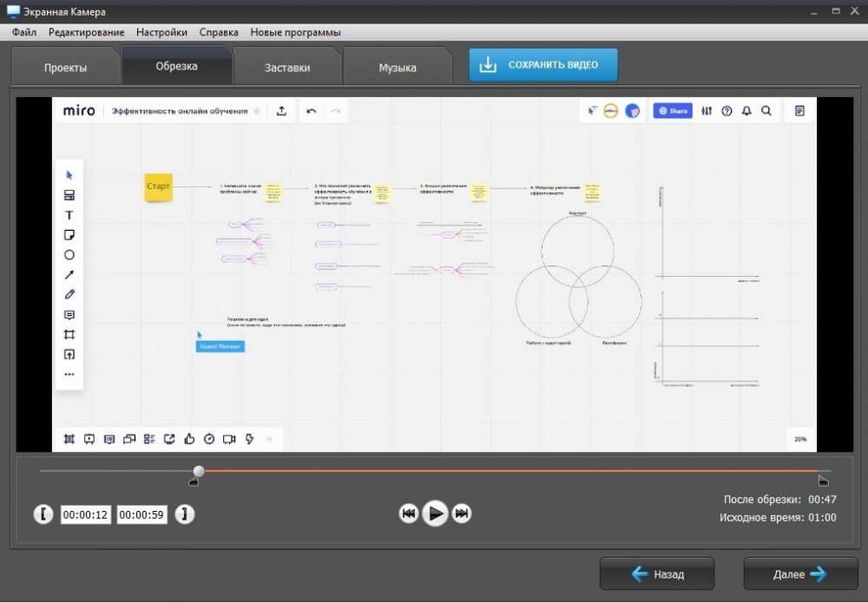Click the Назад button

tap(657, 573)
